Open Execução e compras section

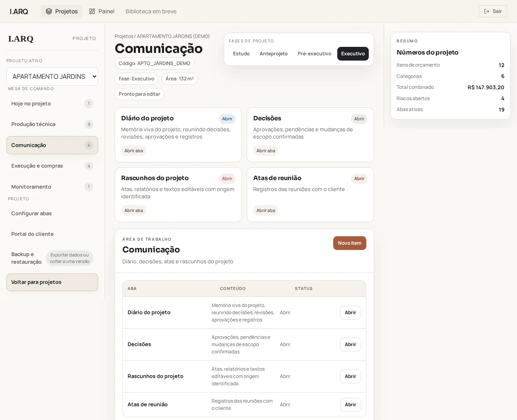(52, 166)
